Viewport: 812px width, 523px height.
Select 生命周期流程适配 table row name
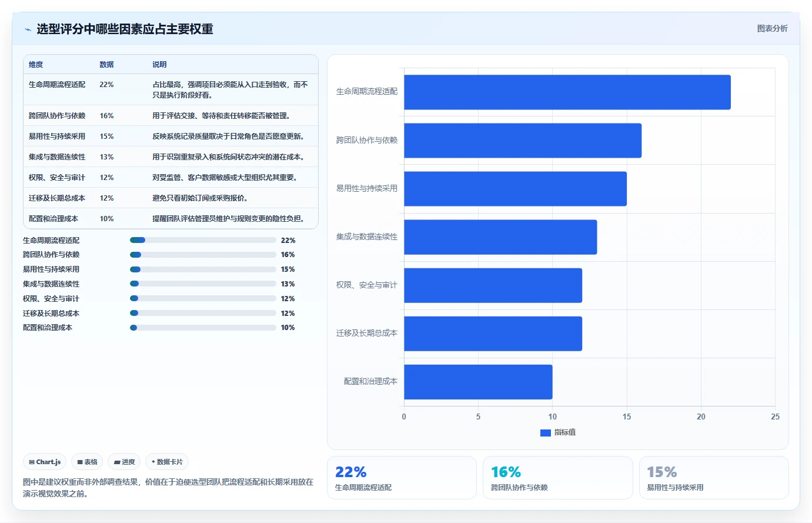57,85
